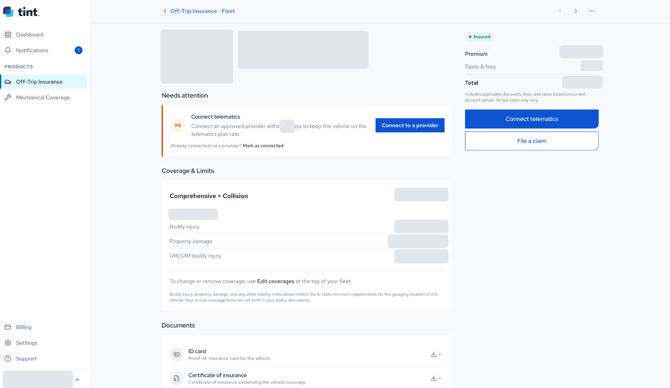Click the Property damage row label
This screenshot has width=670, height=388.
pyautogui.click(x=191, y=241)
